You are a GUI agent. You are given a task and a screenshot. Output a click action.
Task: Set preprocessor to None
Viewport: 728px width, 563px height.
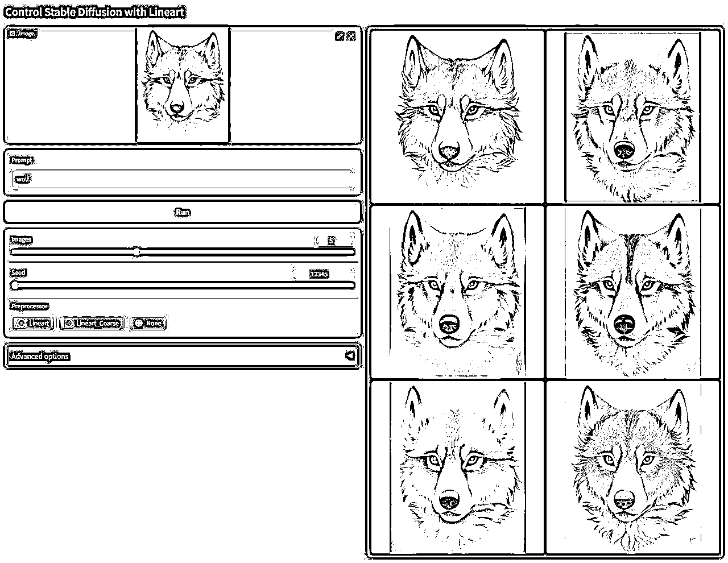point(139,323)
